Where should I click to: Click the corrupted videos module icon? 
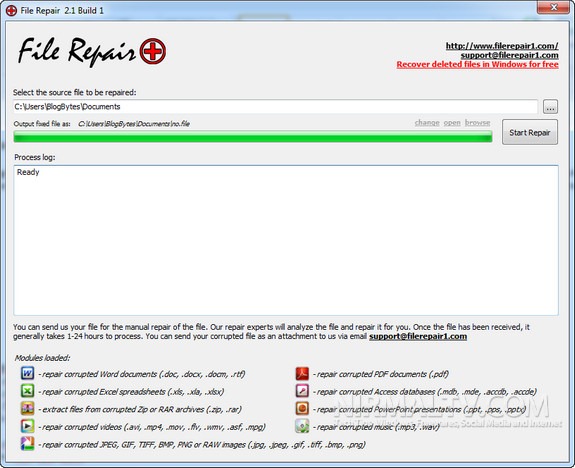pyautogui.click(x=28, y=426)
